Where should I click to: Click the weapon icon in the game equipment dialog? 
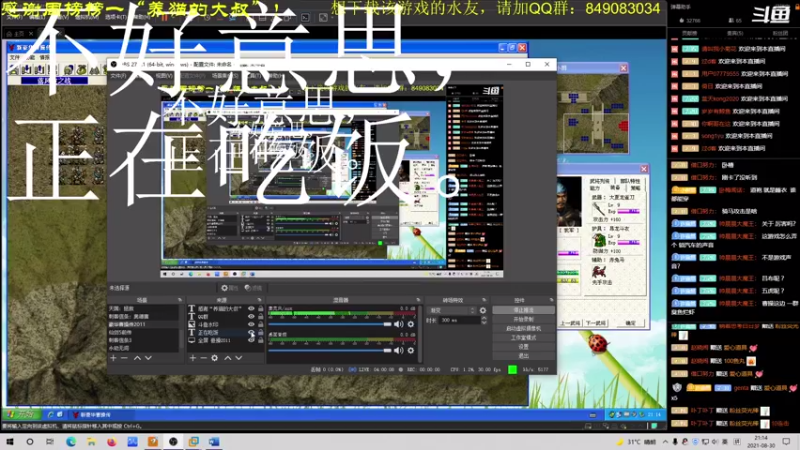pos(598,209)
